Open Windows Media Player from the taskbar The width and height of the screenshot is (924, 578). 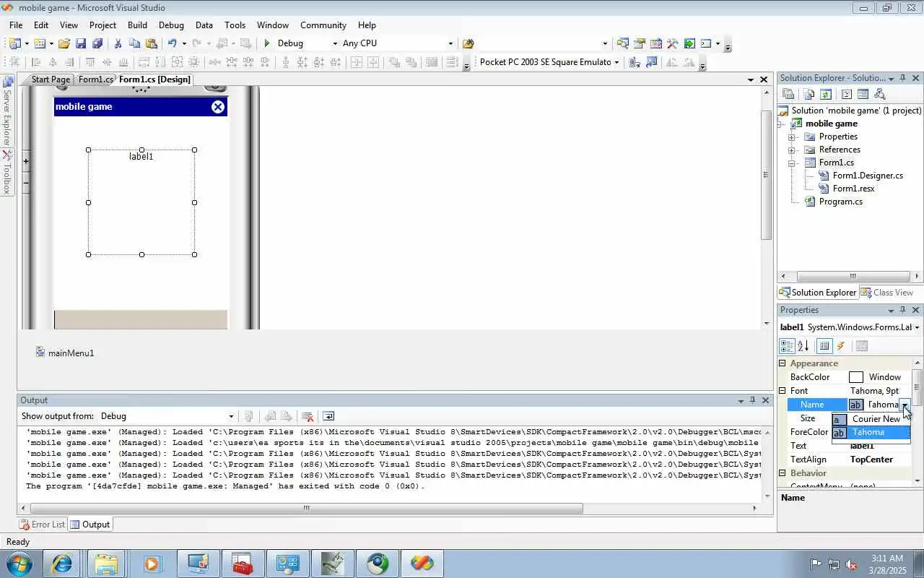152,564
